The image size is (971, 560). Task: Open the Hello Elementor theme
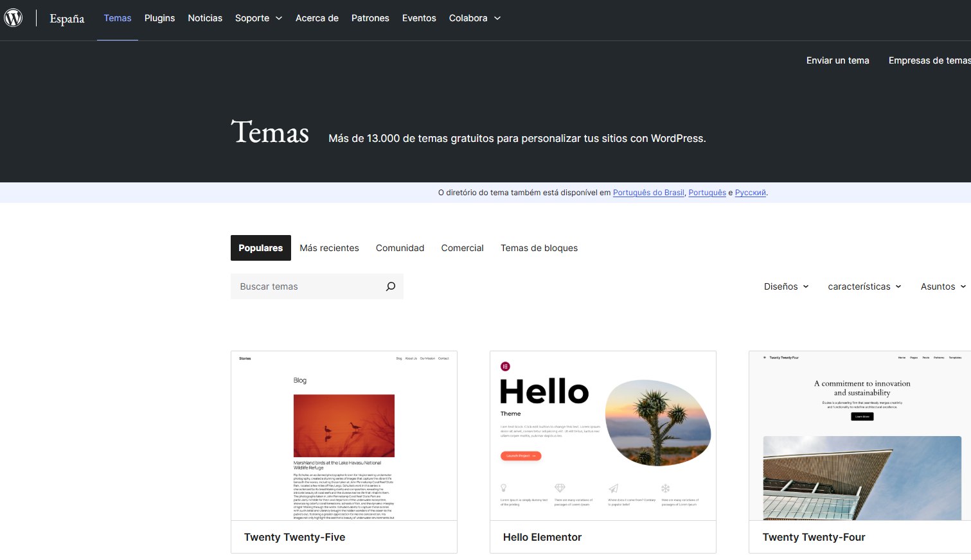pos(542,537)
